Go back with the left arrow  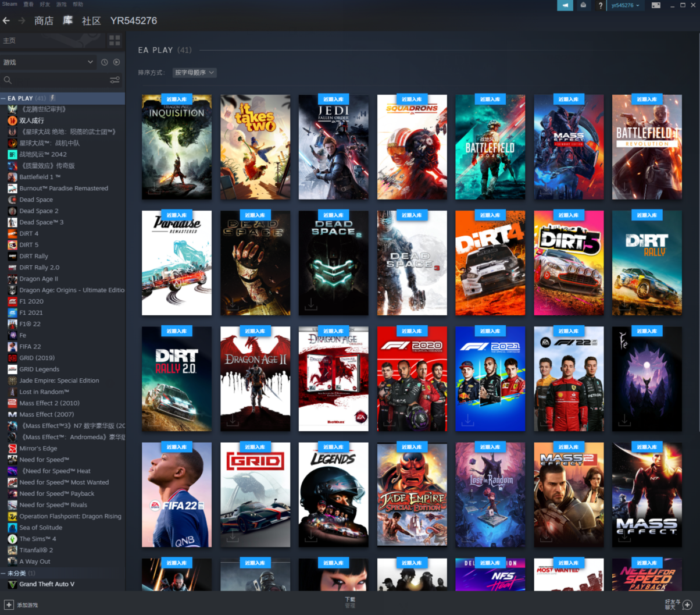tap(6, 20)
